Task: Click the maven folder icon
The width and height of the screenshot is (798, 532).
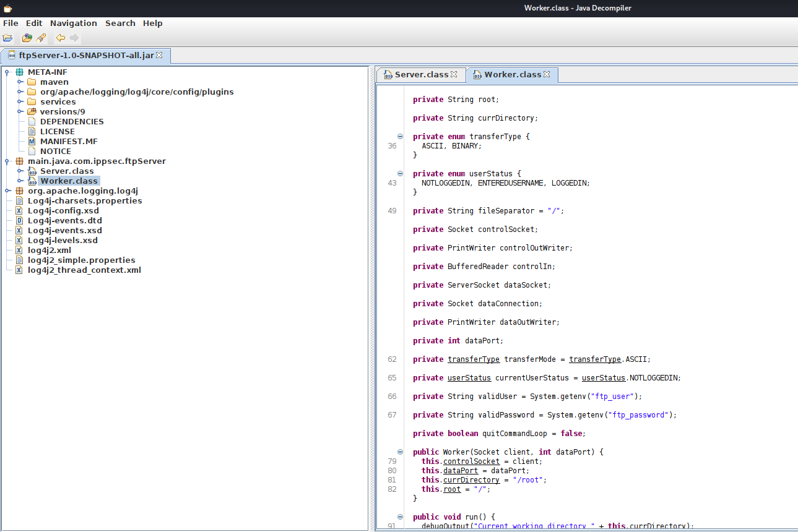Action: [x=32, y=82]
